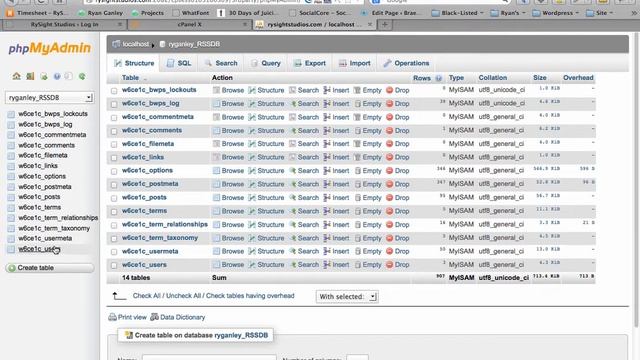Click the Rows help icon in table header
This screenshot has width=640, height=360.
[438, 78]
